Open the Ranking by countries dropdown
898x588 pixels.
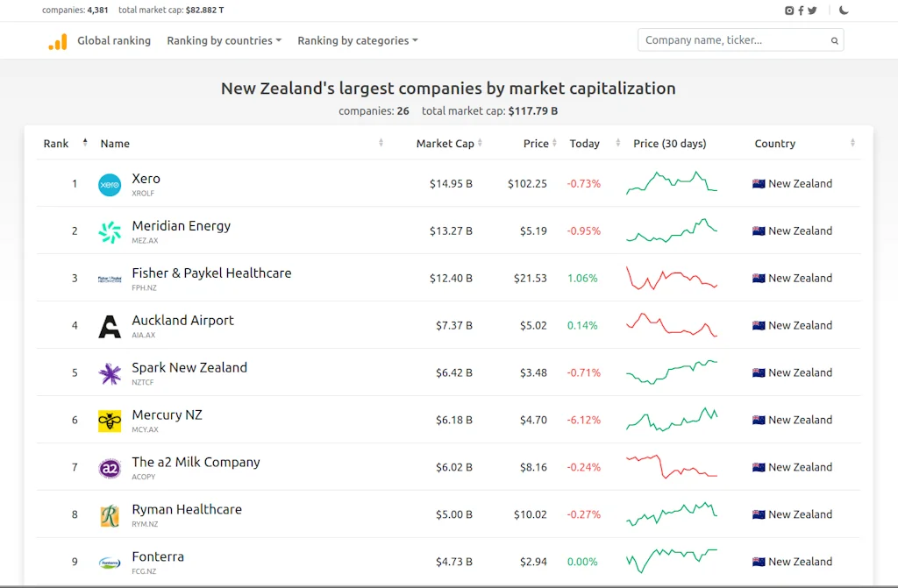(x=224, y=40)
